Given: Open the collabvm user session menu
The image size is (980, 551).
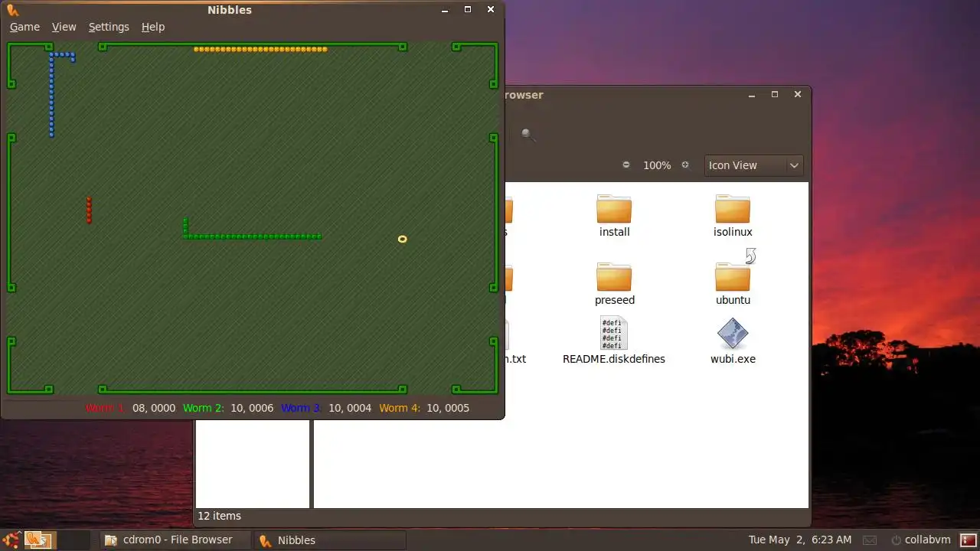Looking at the screenshot, I should (x=920, y=540).
